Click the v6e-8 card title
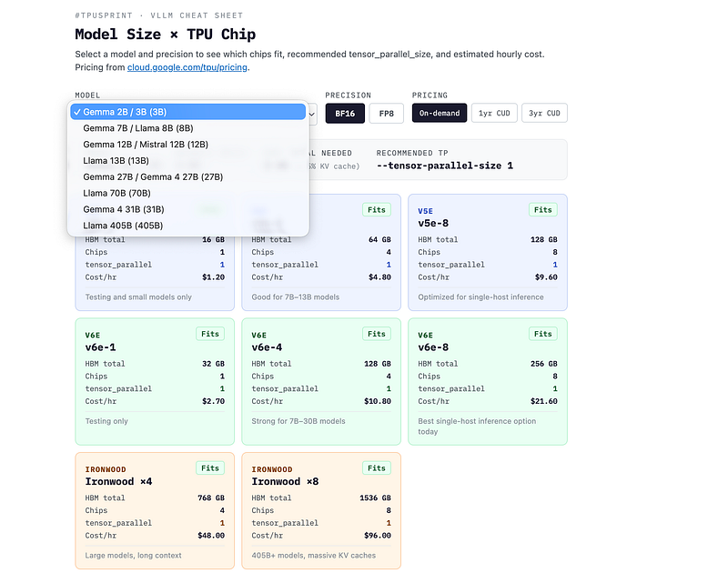 click(x=433, y=347)
